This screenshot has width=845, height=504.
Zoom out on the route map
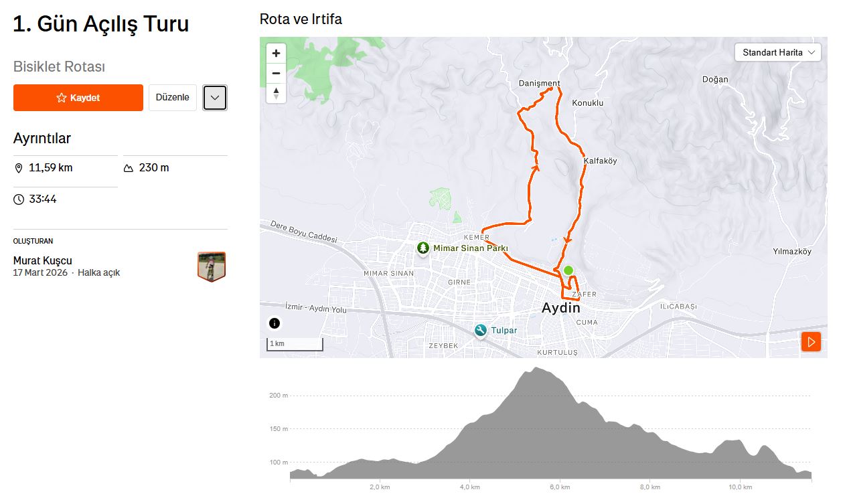(276, 73)
